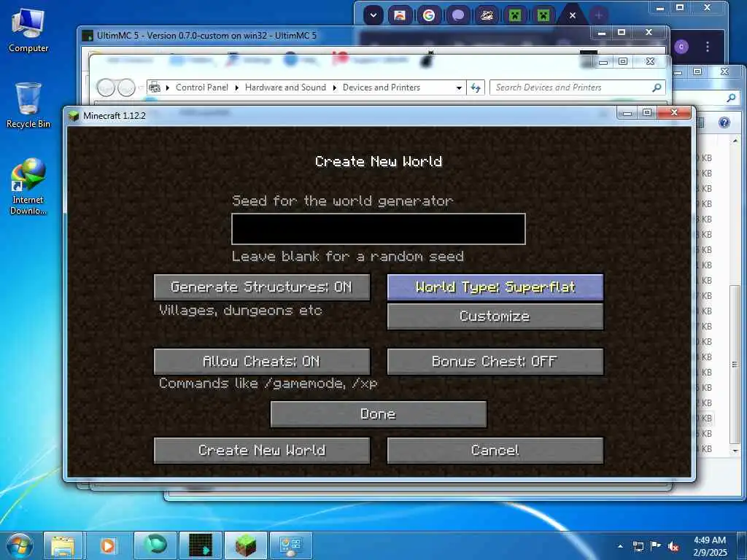Screen dimensions: 747x560
Task: Select Control Panel breadcrumb
Action: [x=202, y=87]
